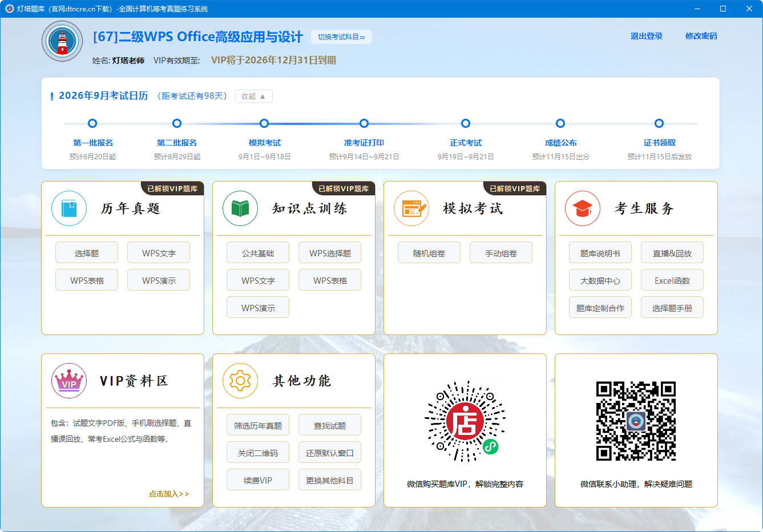Click the 证书领取 timeline node
Image resolution: width=763 pixels, height=532 pixels.
point(659,123)
